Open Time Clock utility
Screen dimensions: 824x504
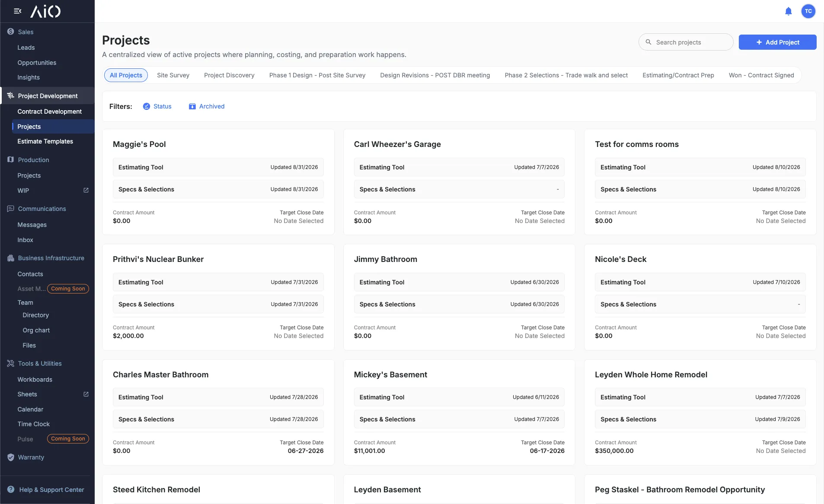click(33, 424)
